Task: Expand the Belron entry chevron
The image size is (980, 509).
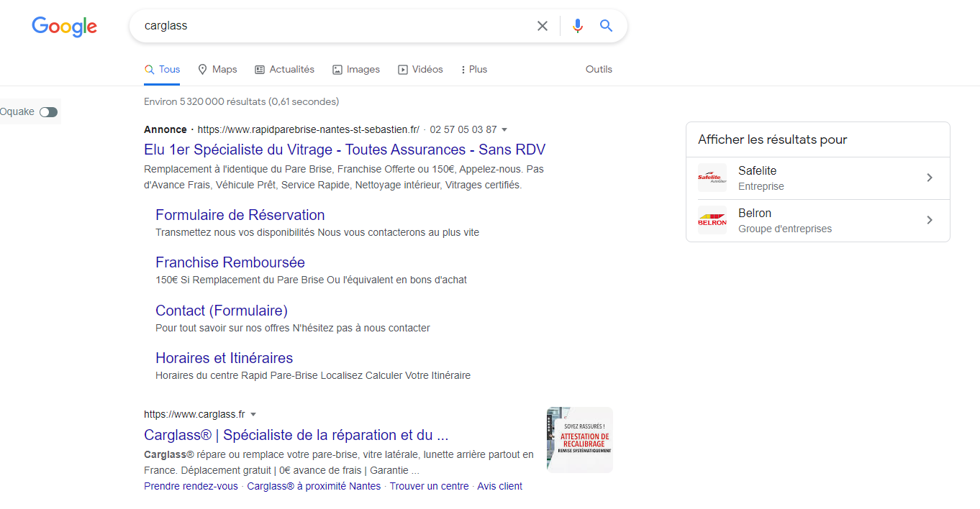Action: [x=930, y=220]
